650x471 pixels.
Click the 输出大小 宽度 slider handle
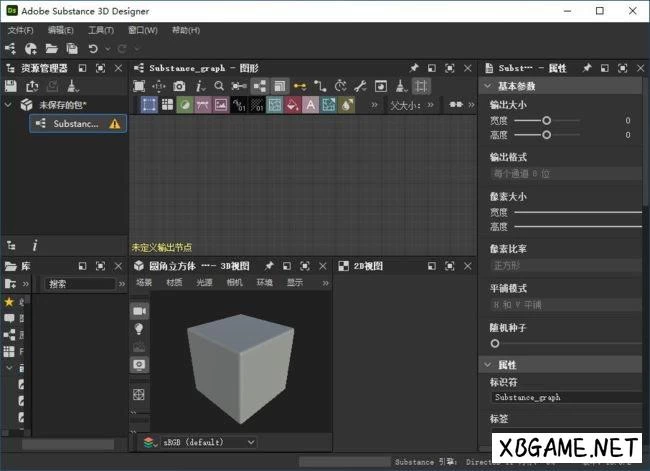point(547,120)
